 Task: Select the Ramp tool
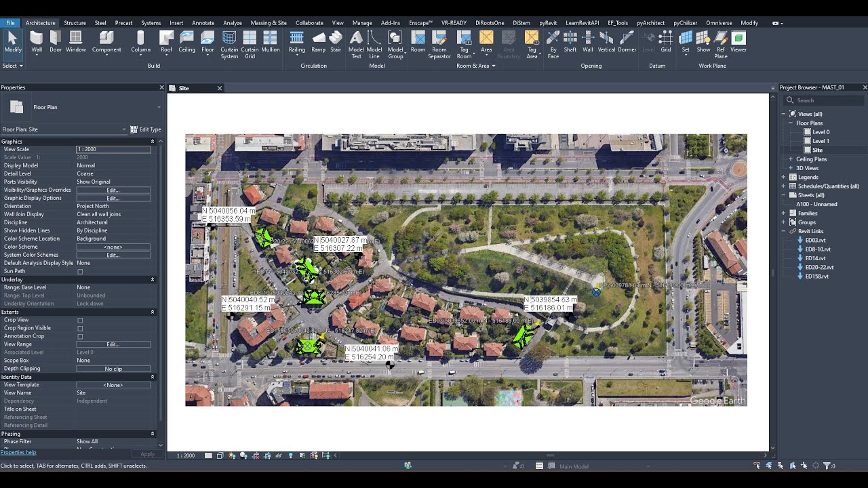[x=318, y=41]
